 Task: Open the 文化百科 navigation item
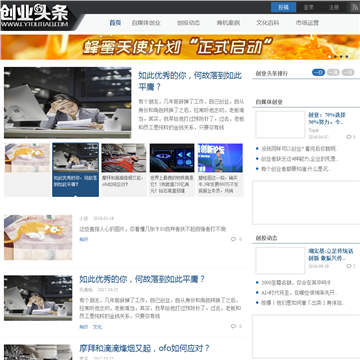coord(268,23)
